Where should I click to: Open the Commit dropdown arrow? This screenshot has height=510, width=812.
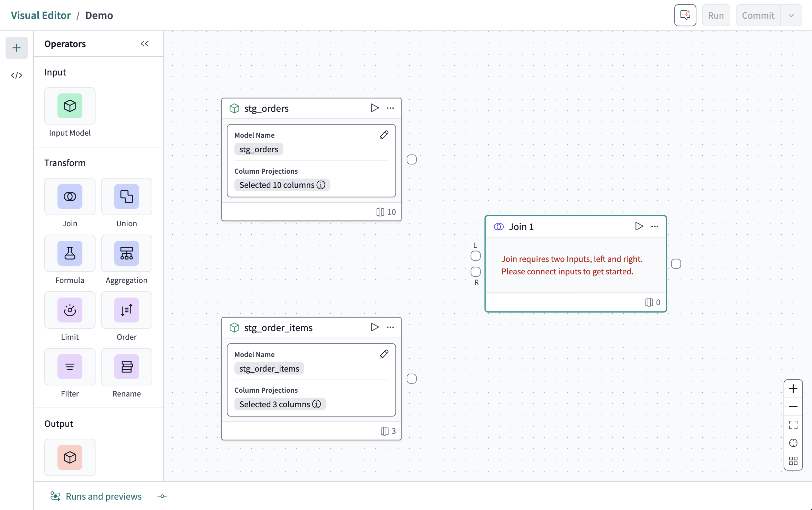pyautogui.click(x=791, y=15)
